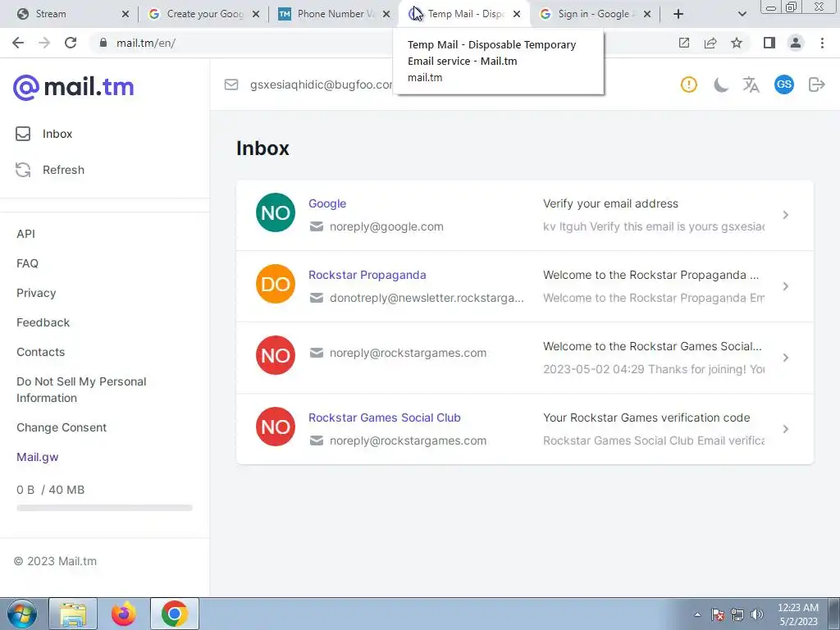Open the Privacy page
Image resolution: width=840 pixels, height=630 pixels.
(36, 293)
